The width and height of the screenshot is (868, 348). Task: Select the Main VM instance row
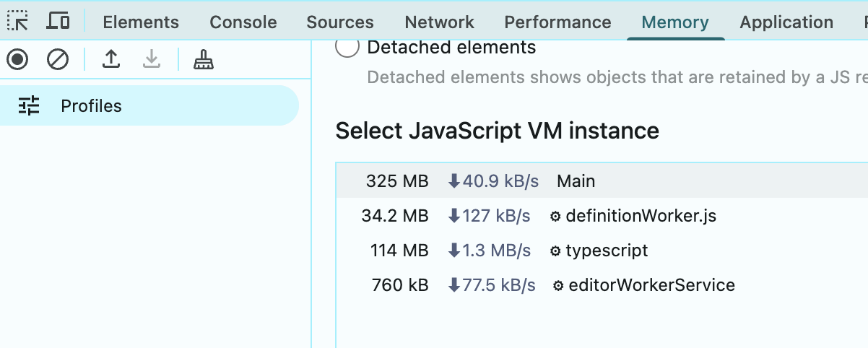tap(576, 181)
